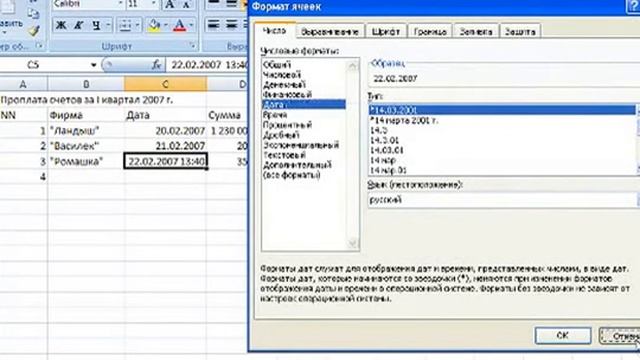Viewport: 640px width, 360px height.
Task: Switch to the Шрифт tab in dialog
Action: [x=386, y=31]
